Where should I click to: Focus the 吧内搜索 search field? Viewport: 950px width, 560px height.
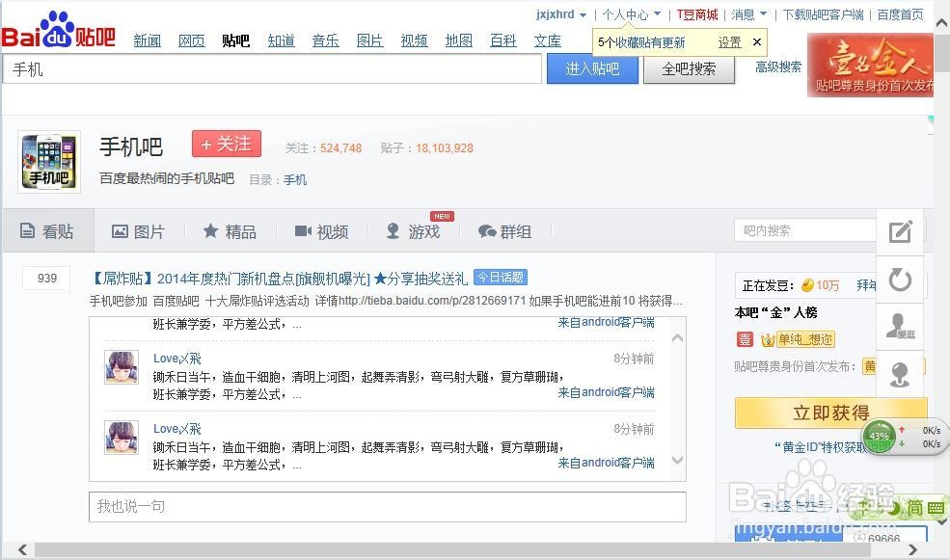[x=805, y=230]
